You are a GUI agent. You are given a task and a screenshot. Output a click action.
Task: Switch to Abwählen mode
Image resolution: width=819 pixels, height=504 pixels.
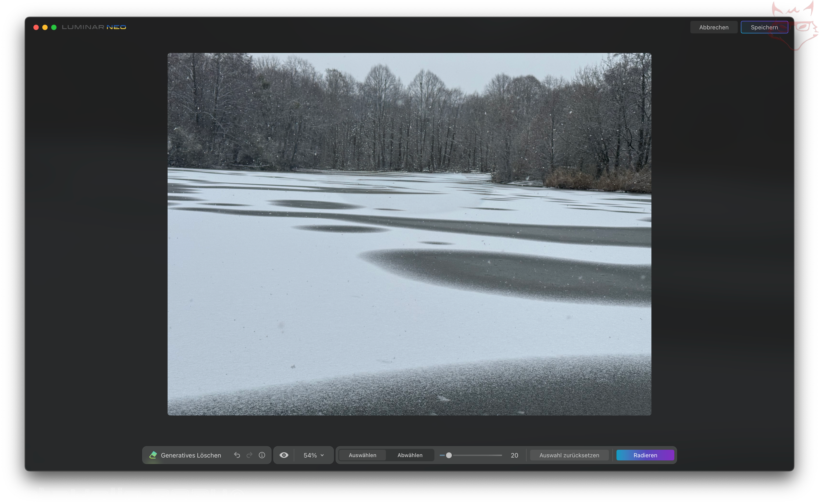[x=410, y=455]
